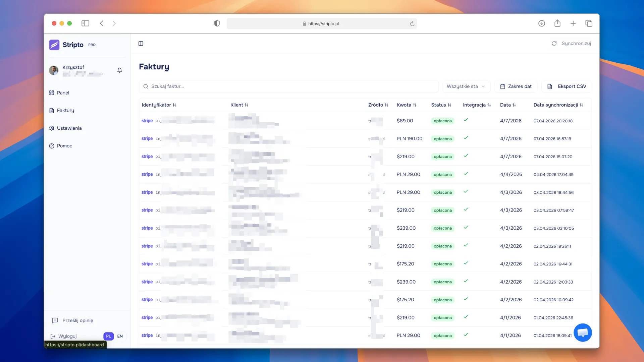
Task: Select the PL language toggle
Action: pyautogui.click(x=108, y=336)
